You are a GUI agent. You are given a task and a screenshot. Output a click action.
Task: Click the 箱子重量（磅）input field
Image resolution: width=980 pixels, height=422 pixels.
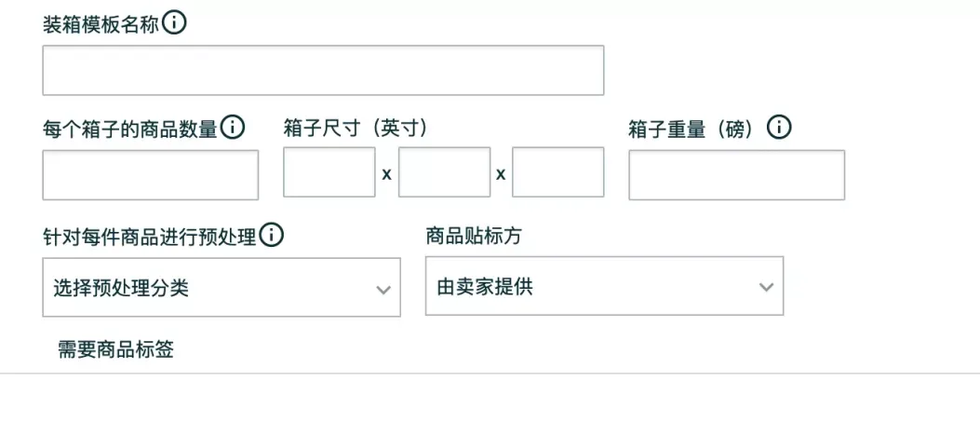click(x=737, y=175)
